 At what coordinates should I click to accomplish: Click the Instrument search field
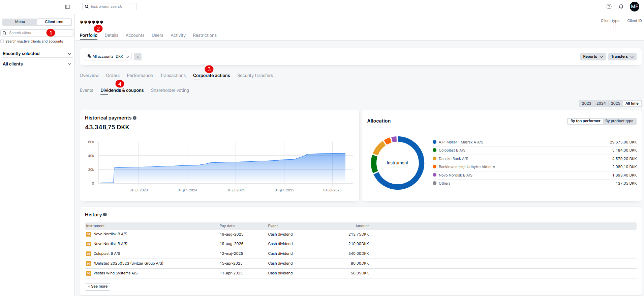coord(110,6)
